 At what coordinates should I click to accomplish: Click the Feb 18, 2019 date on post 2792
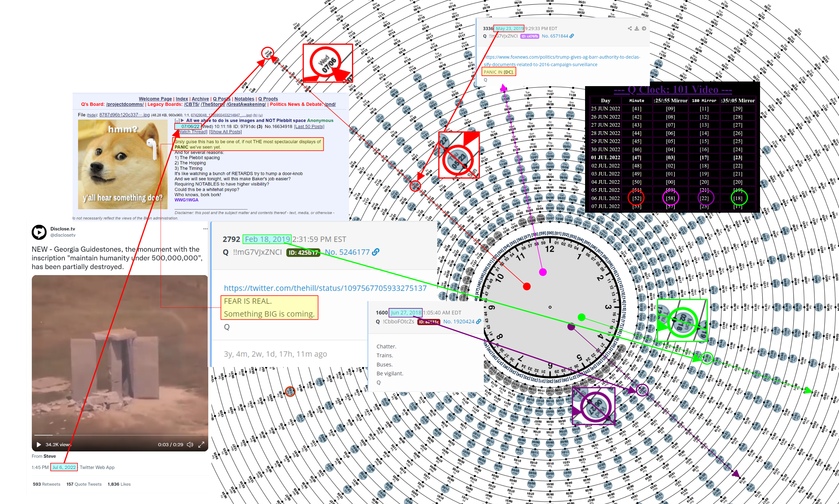pos(267,239)
